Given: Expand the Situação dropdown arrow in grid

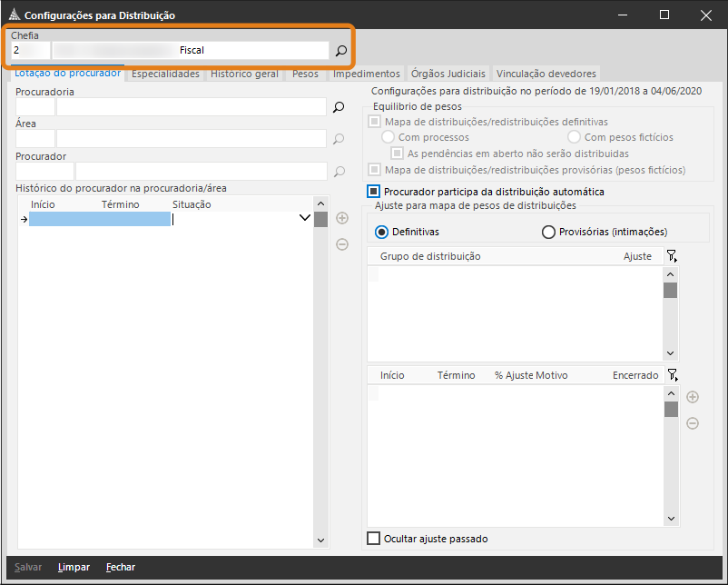Looking at the screenshot, I should pos(305,219).
